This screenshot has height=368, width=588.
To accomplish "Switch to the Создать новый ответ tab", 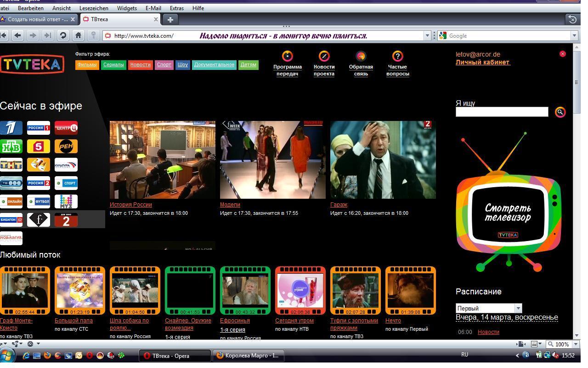I will click(38, 19).
